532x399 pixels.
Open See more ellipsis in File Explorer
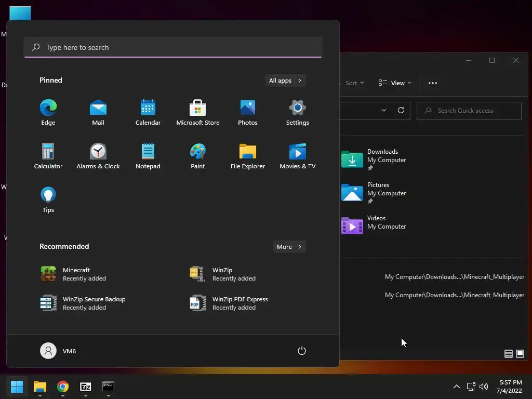pyautogui.click(x=433, y=83)
